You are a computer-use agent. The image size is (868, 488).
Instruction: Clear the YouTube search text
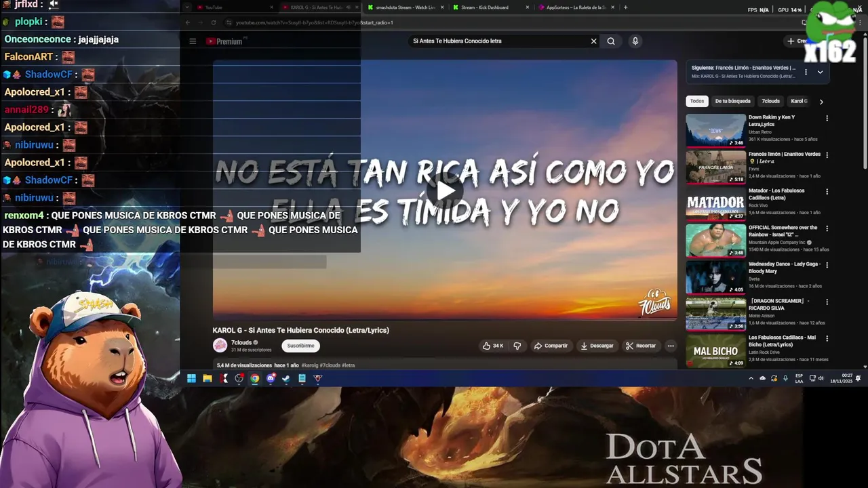click(594, 41)
